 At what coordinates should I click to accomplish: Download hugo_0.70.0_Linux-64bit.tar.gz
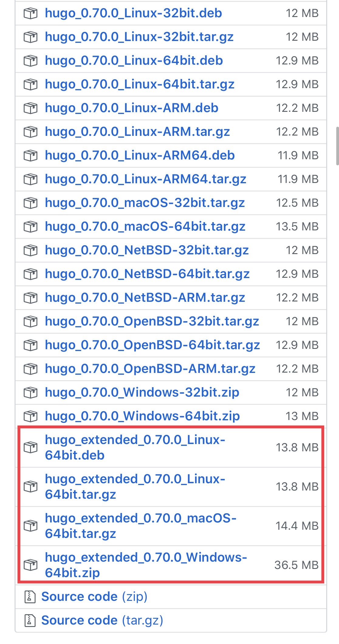tap(138, 84)
